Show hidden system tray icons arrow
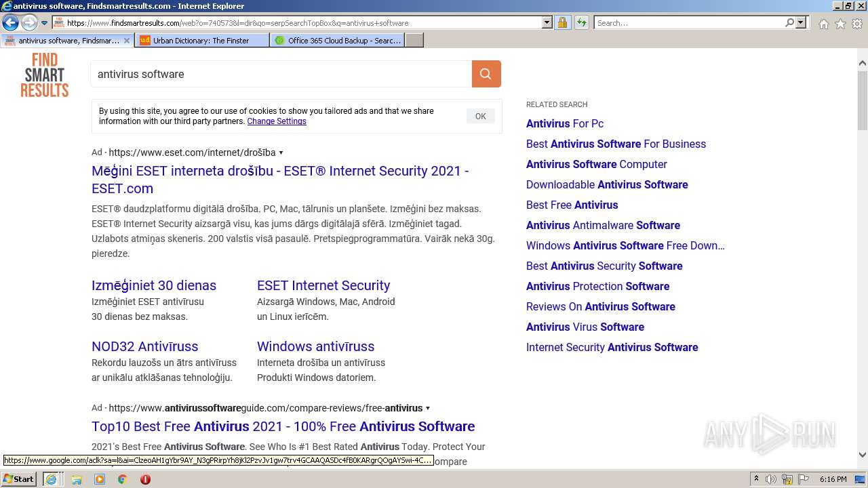 click(757, 479)
